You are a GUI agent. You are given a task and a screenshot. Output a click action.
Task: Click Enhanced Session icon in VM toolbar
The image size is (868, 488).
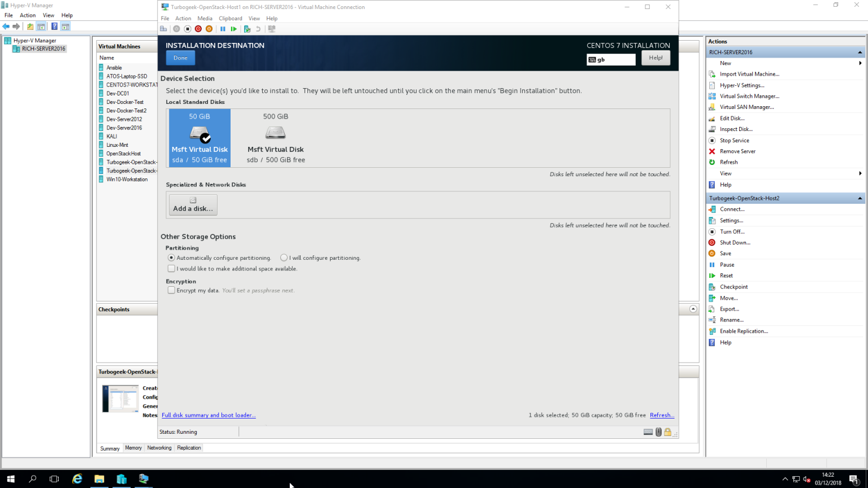[x=272, y=29]
